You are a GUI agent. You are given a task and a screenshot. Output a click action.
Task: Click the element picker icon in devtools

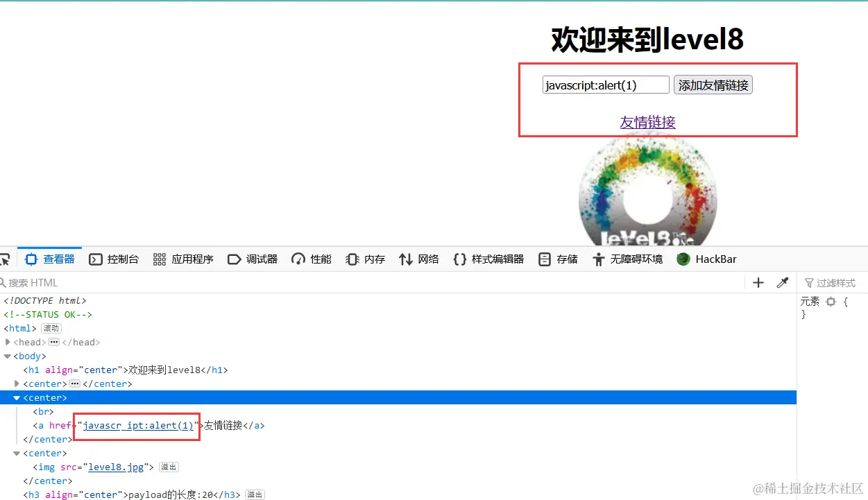coord(3,259)
